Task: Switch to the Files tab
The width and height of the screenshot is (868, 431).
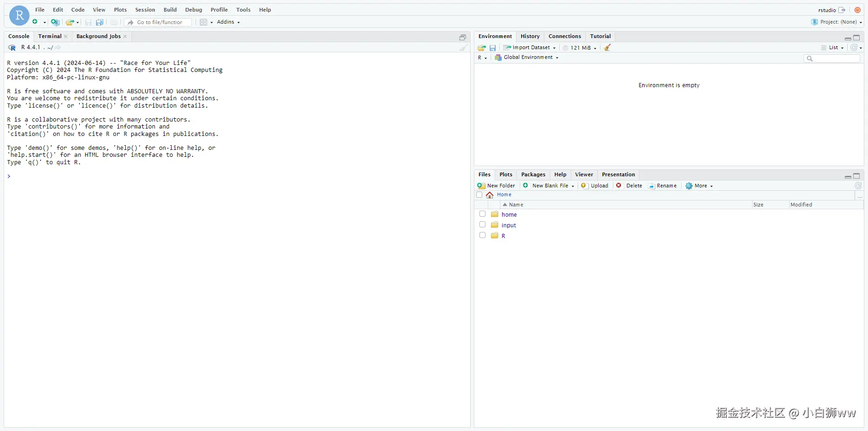Action: 485,174
